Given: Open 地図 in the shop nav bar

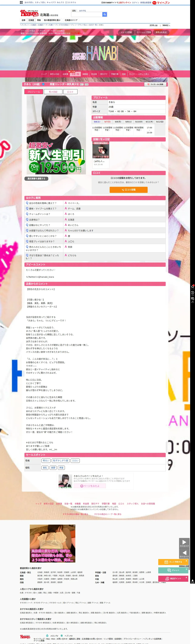Looking at the screenshot, I should [x=124, y=74].
